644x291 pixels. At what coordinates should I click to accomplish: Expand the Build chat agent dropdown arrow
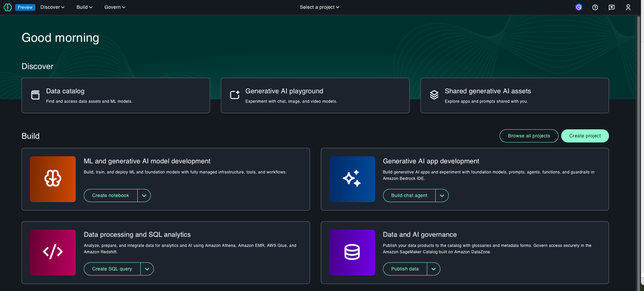coord(442,195)
